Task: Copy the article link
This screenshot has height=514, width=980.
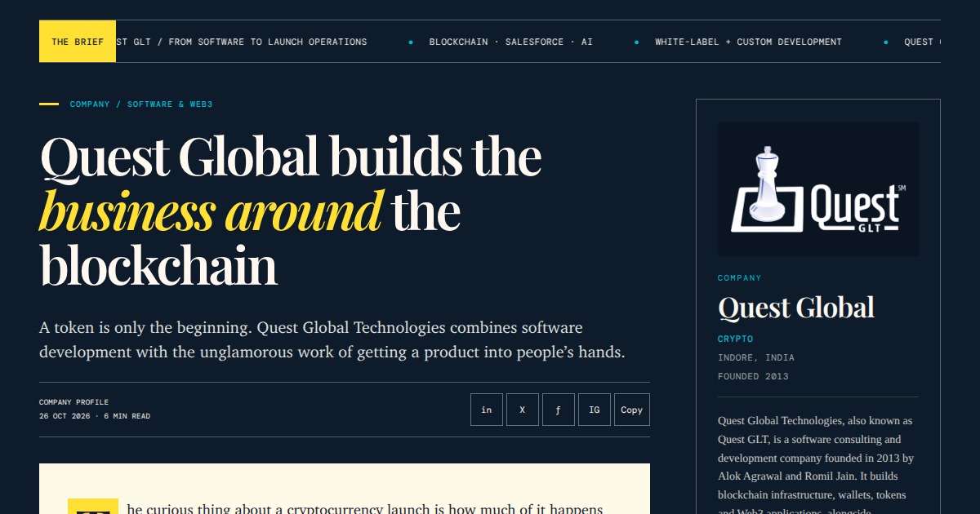Action: (x=632, y=410)
